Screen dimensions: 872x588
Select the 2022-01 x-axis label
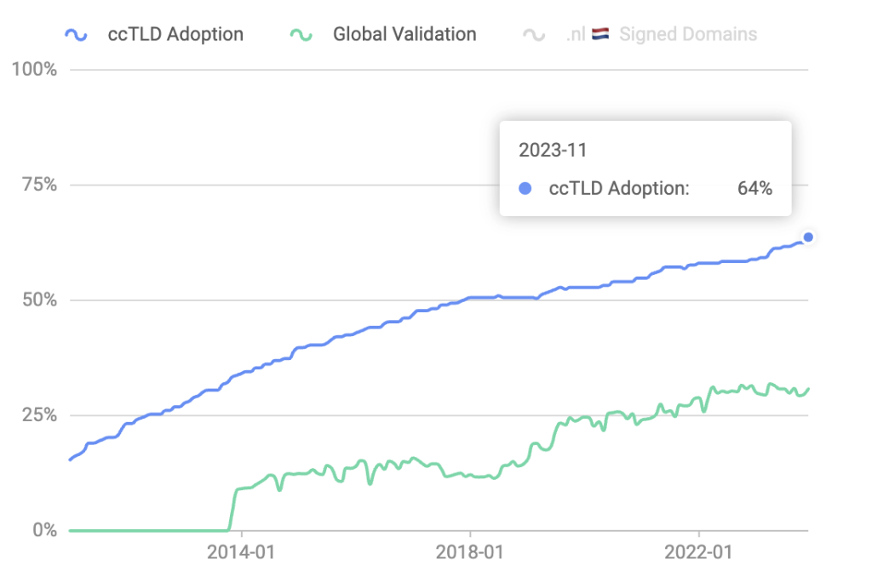(x=698, y=552)
